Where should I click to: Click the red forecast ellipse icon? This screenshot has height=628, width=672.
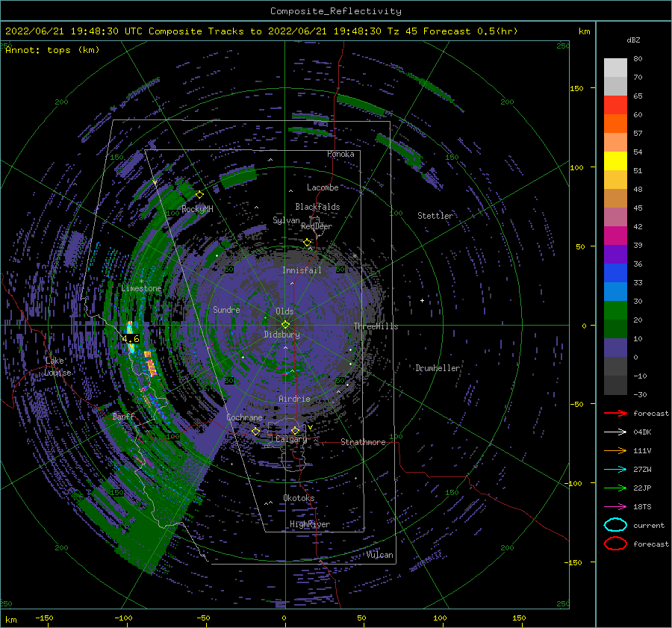point(615,544)
